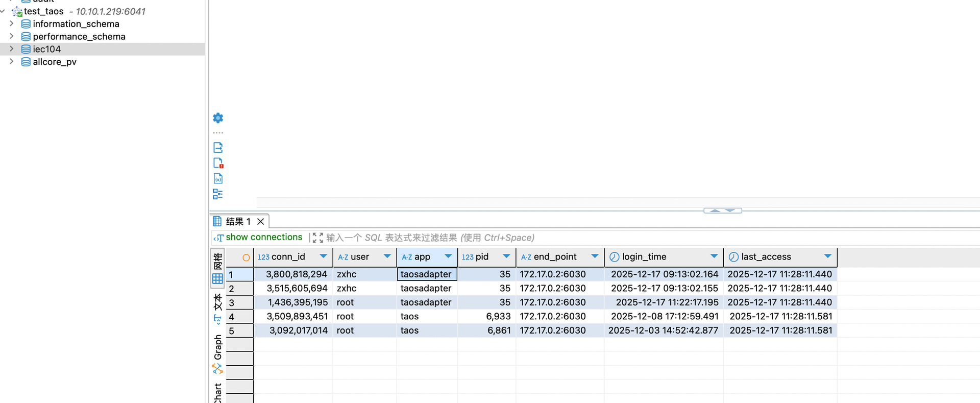Click the iec104 database icon
Viewport: 980px width, 403px height.
[x=26, y=49]
